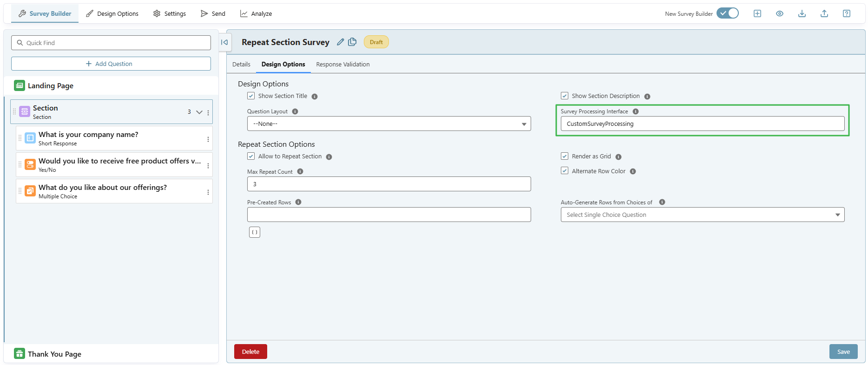Open Design Options in top navigation
The image size is (868, 365).
[112, 13]
